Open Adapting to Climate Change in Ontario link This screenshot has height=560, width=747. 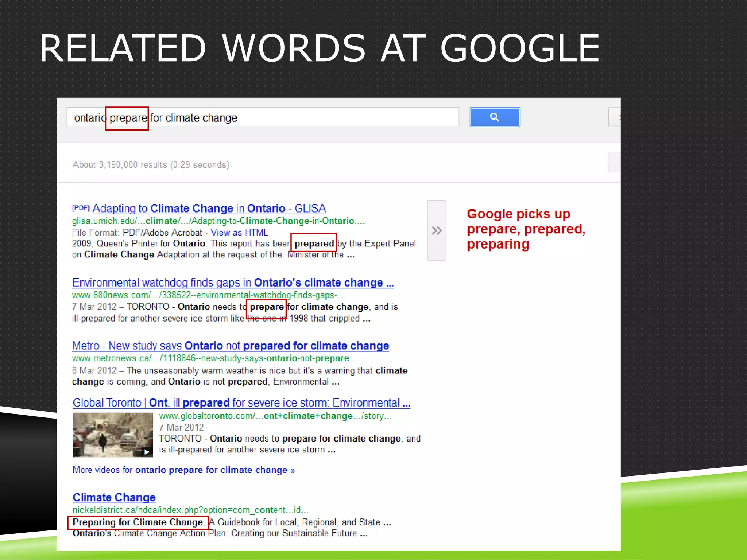point(209,208)
